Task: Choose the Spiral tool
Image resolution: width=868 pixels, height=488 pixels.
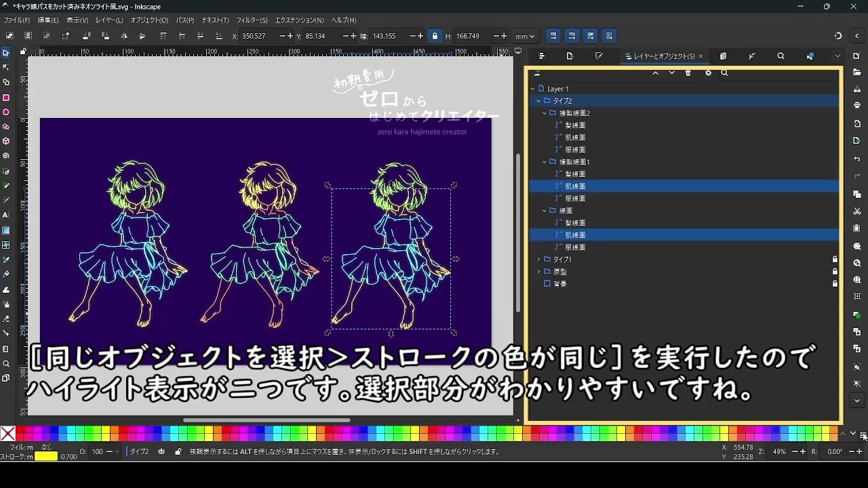Action: click(6, 156)
